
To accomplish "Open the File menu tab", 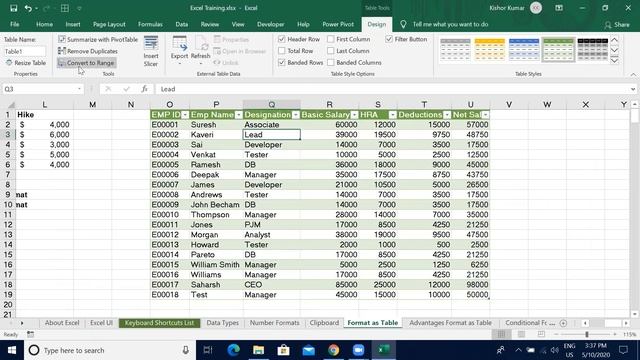I will click(15, 24).
